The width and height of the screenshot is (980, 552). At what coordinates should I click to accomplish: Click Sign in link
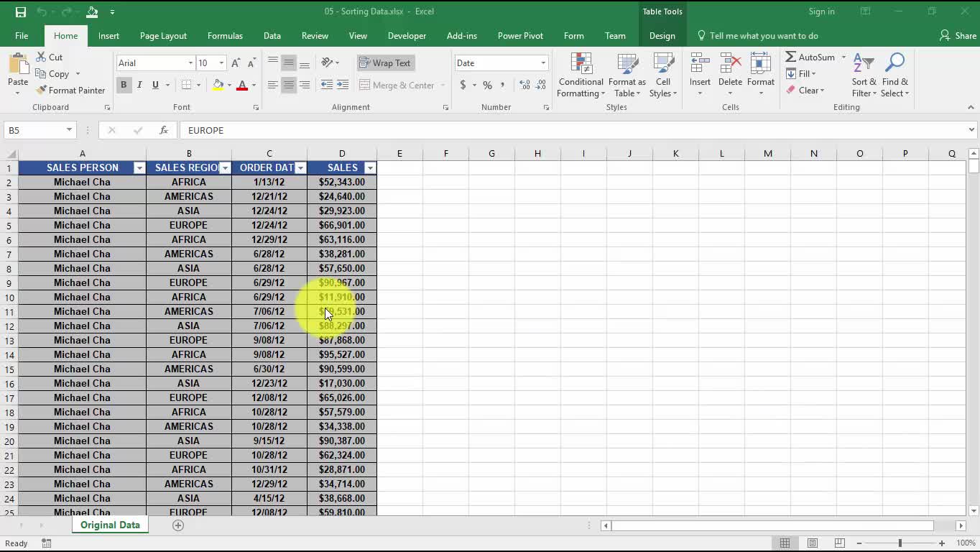pyautogui.click(x=821, y=11)
